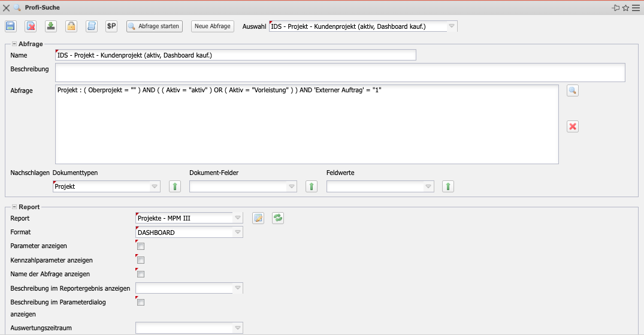644x335 pixels.
Task: Click the delete query icon with red X
Action: (31, 26)
